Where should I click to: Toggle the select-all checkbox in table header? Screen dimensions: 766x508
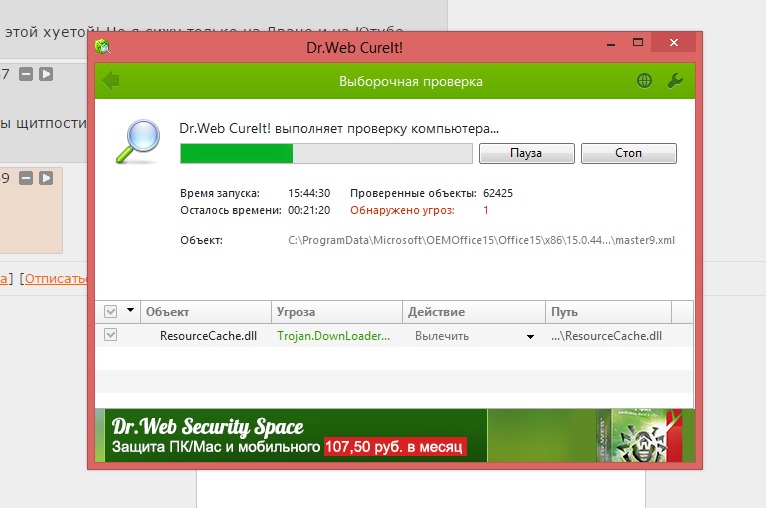(x=111, y=312)
